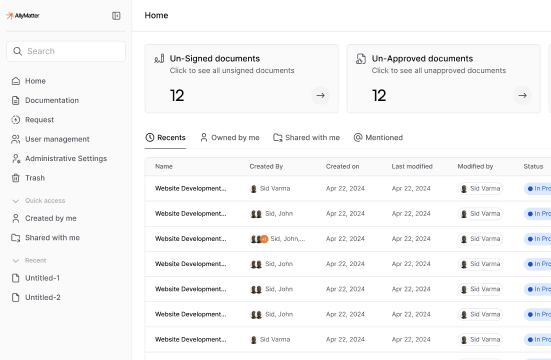Screen dimensions: 551x360
Task: Click the Administrative Settings user-gear icon
Action: [16, 159]
